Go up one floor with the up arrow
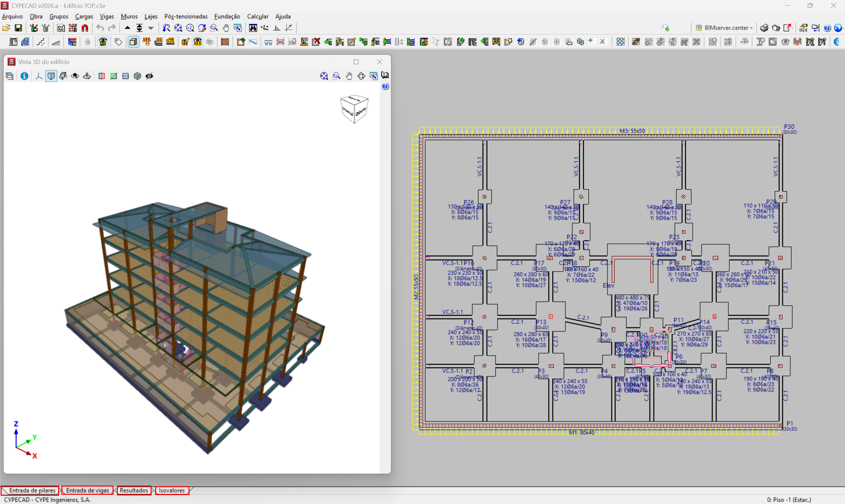This screenshot has height=504, width=845. [x=127, y=28]
